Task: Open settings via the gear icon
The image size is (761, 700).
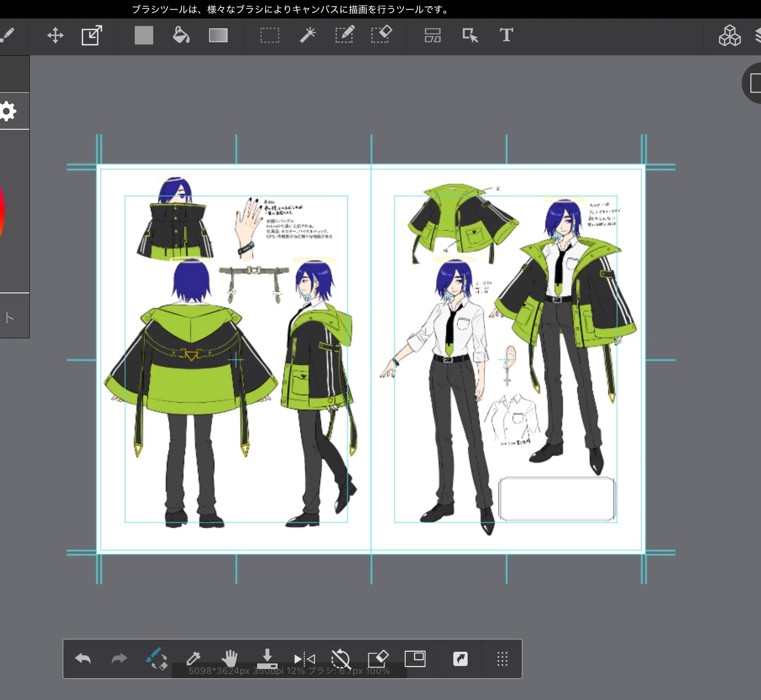Action: [x=8, y=111]
